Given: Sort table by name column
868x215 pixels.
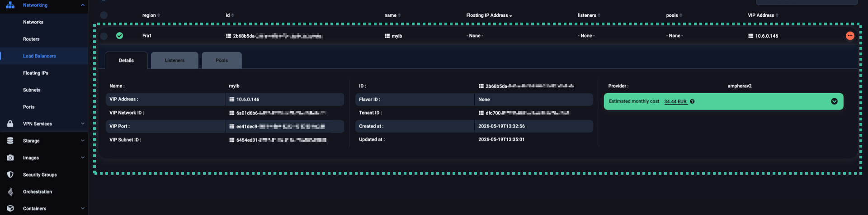Looking at the screenshot, I should pos(392,15).
